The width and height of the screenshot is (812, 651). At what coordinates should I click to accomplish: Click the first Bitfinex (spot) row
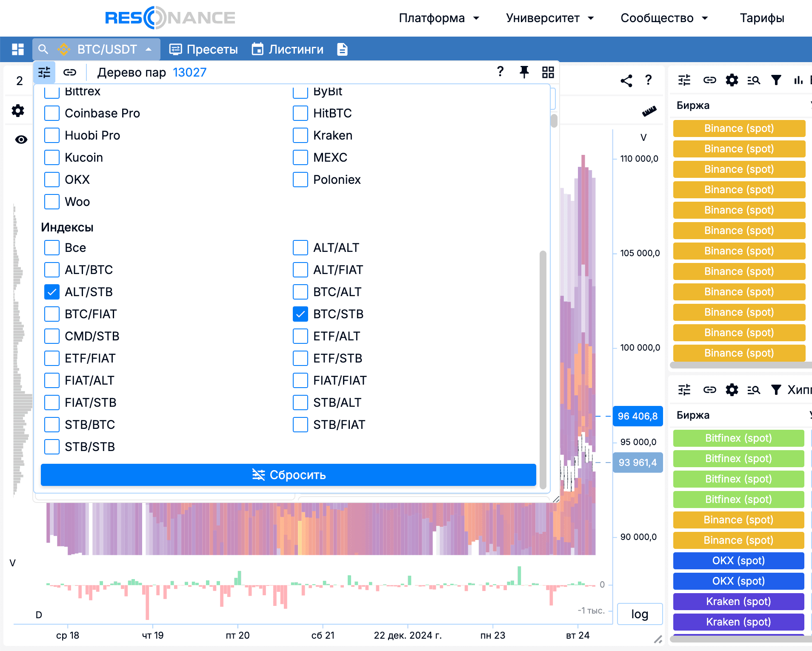pos(738,438)
